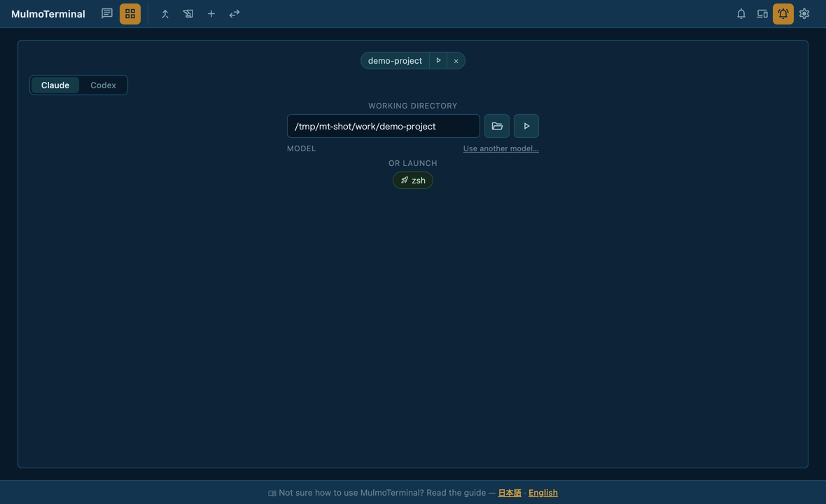Add a new session with plus icon

(211, 14)
